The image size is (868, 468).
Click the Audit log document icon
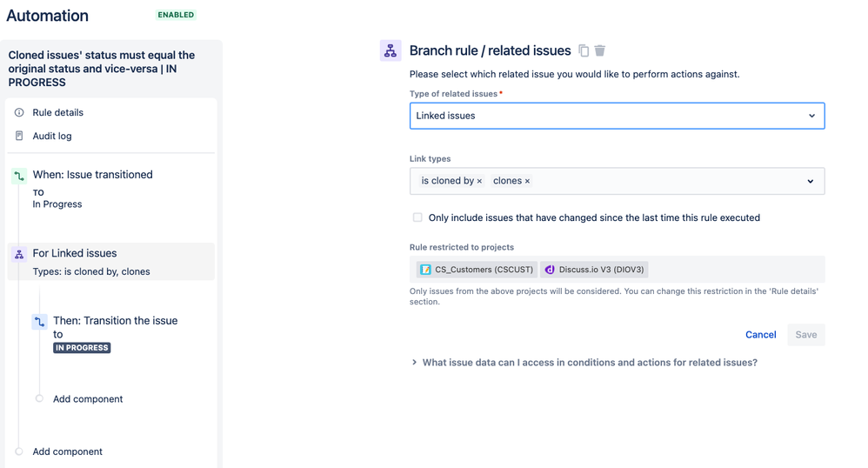[x=19, y=136]
